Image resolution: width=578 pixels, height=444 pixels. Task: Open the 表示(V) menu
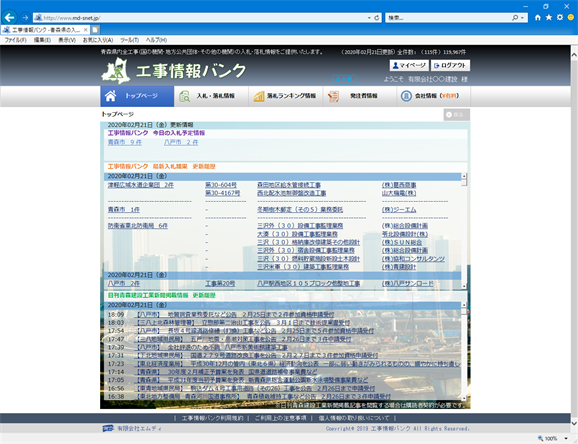(67, 40)
